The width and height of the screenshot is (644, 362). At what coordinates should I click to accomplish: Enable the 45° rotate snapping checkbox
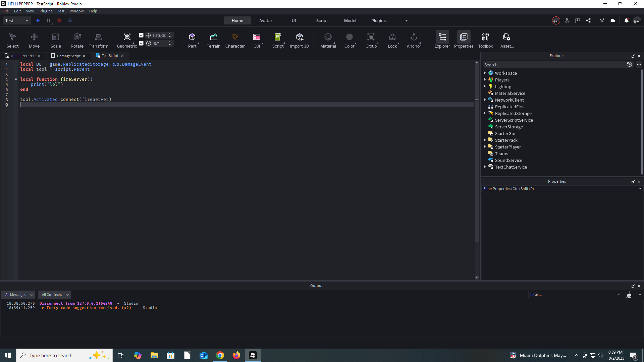click(141, 43)
